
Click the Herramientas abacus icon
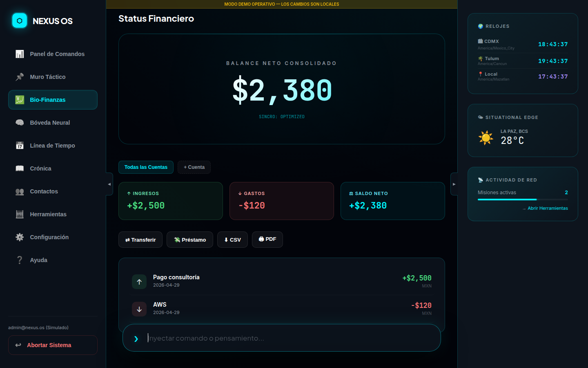pyautogui.click(x=20, y=214)
